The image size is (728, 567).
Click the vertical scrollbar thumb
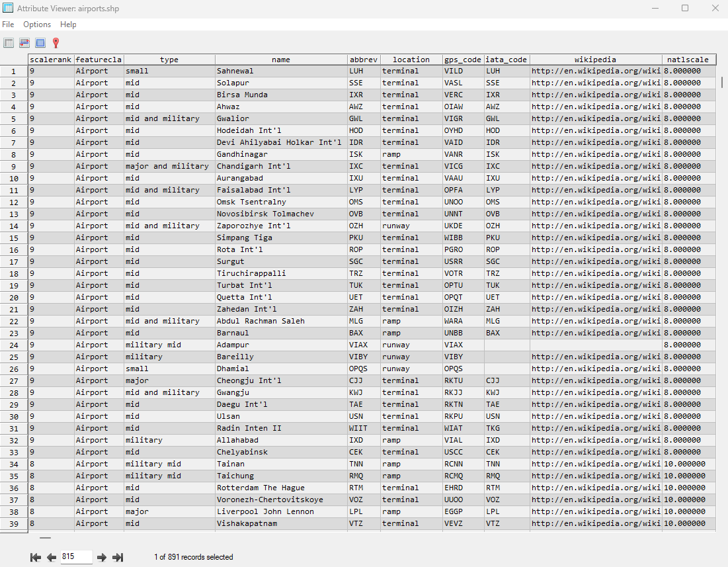722,83
